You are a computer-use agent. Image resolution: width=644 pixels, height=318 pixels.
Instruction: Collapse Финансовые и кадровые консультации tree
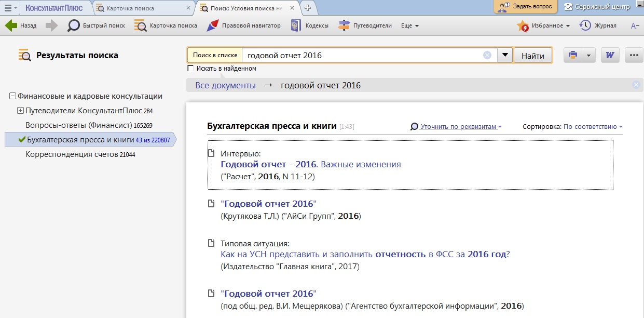tap(12, 96)
